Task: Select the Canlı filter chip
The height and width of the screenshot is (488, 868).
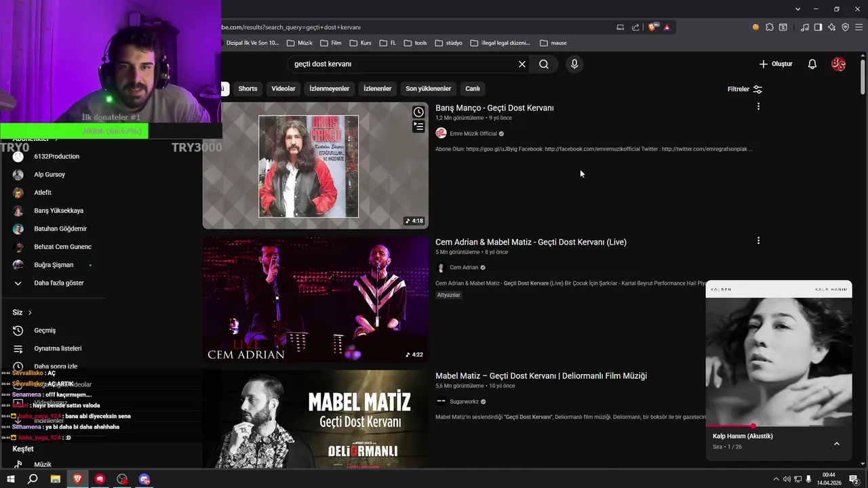Action: click(473, 89)
